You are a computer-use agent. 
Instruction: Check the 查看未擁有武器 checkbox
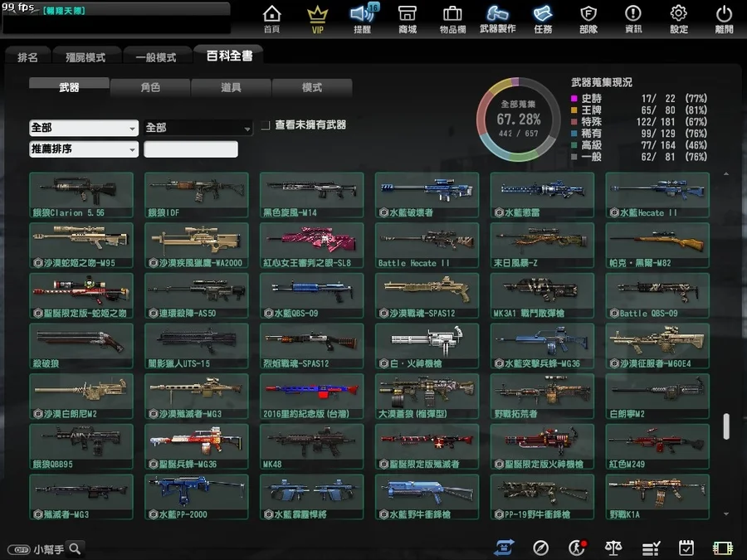pos(266,125)
